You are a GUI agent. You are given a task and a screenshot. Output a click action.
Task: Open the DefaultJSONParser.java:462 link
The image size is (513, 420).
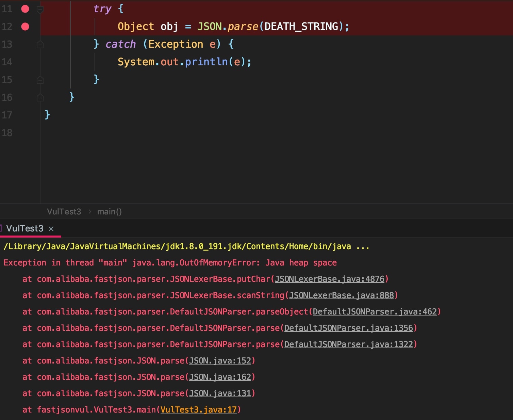[x=375, y=312]
